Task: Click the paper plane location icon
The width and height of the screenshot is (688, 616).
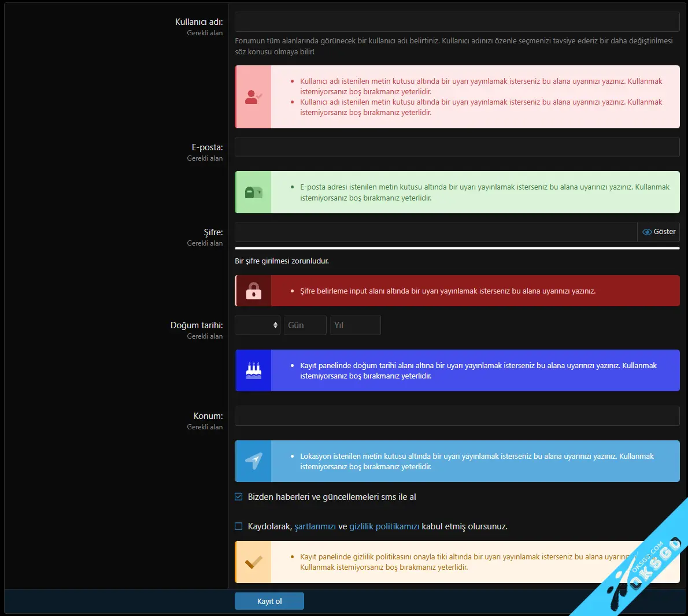Action: pos(253,461)
